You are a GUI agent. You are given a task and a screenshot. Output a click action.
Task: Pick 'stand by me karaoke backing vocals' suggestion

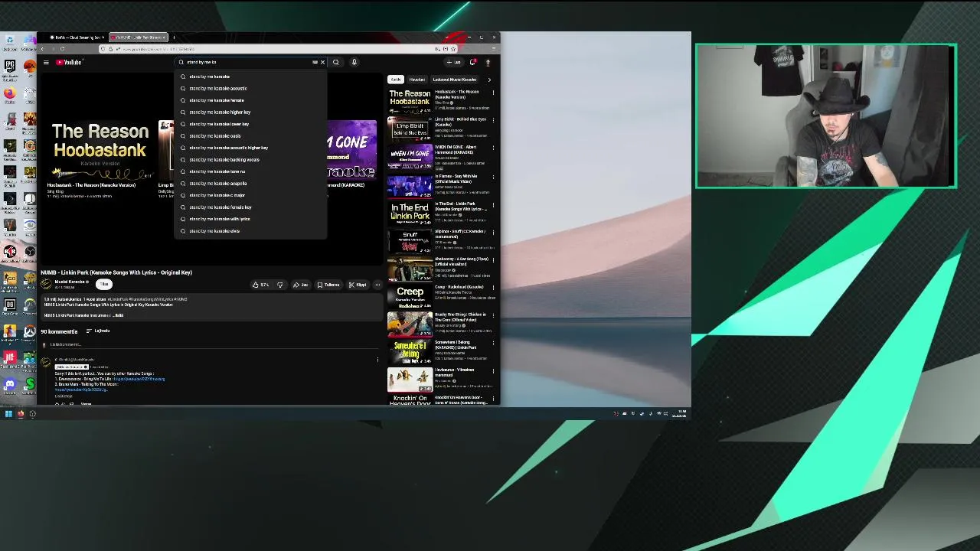(x=251, y=159)
